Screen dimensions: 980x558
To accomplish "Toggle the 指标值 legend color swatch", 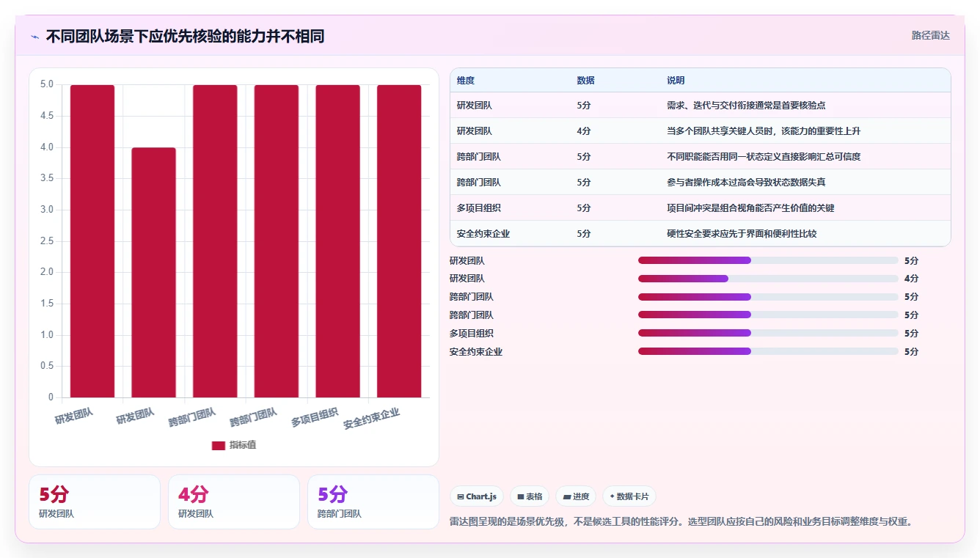I will tap(219, 446).
